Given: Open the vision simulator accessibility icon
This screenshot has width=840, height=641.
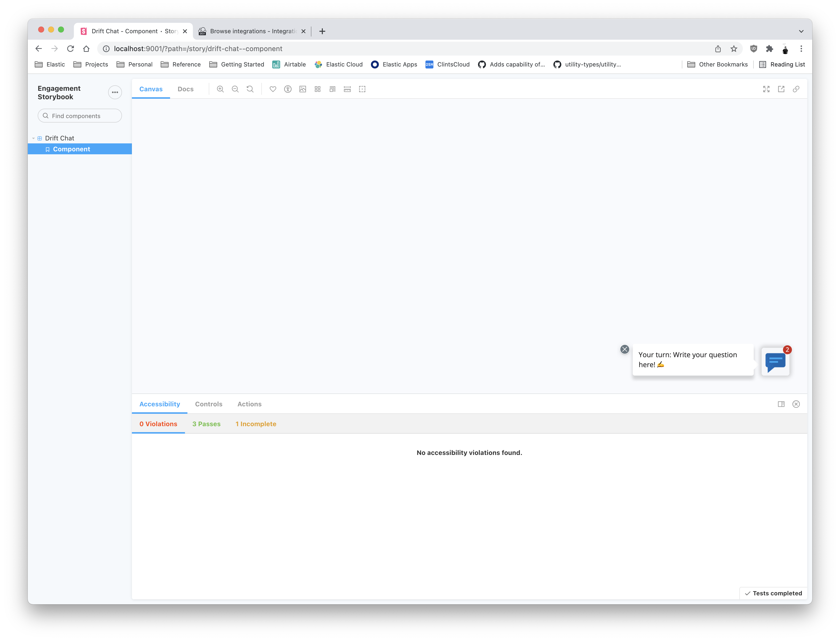Looking at the screenshot, I should click(x=288, y=89).
